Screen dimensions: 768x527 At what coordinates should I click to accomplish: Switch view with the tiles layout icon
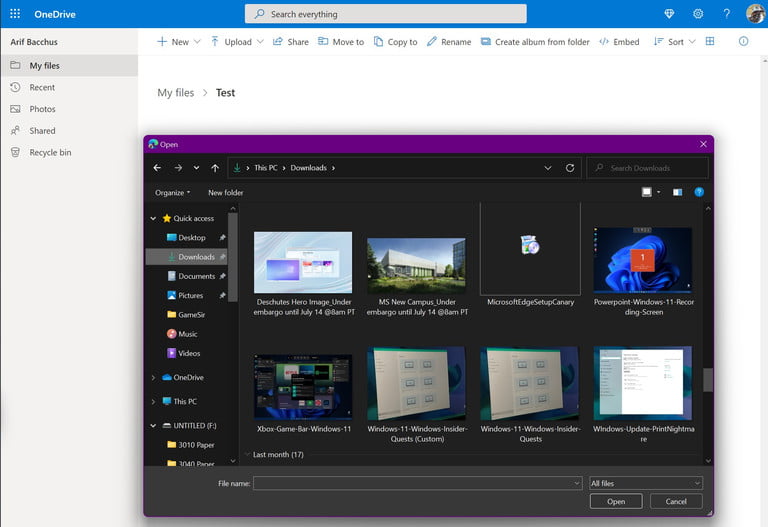pos(710,42)
